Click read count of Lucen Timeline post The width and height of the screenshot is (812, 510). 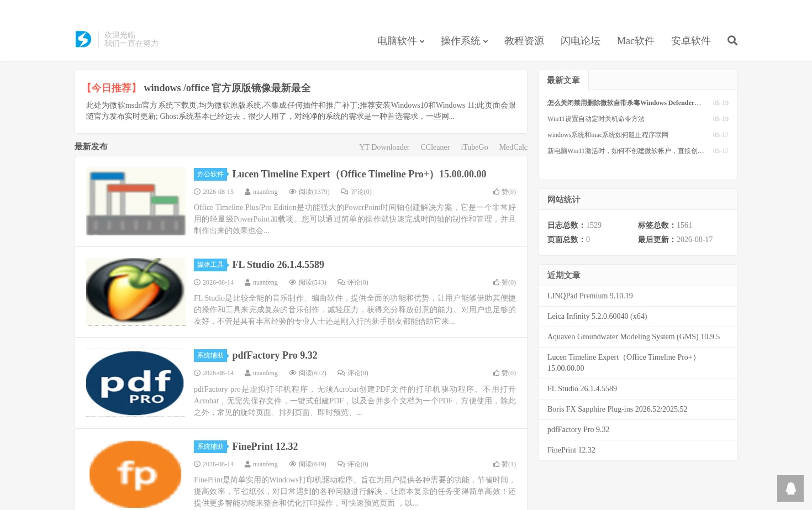click(309, 192)
